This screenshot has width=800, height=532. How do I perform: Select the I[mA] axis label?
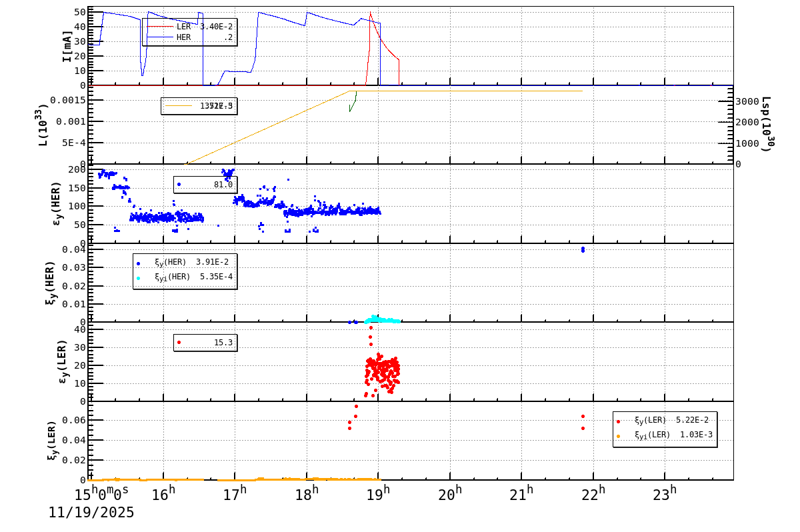click(67, 45)
